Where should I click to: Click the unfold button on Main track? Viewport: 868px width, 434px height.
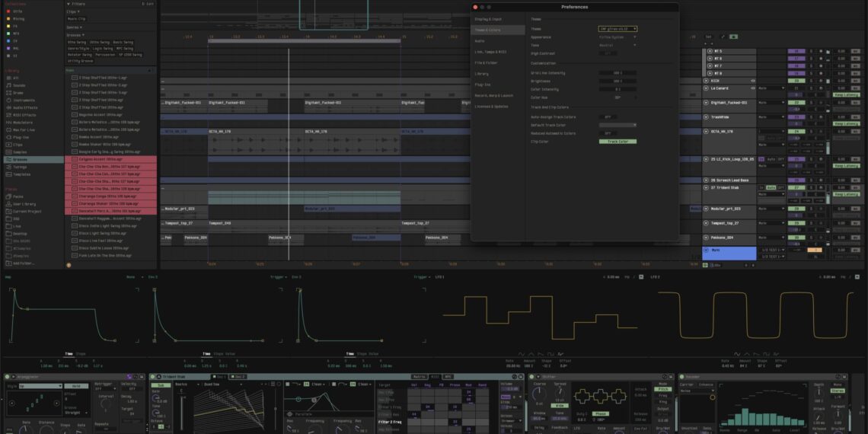706,250
